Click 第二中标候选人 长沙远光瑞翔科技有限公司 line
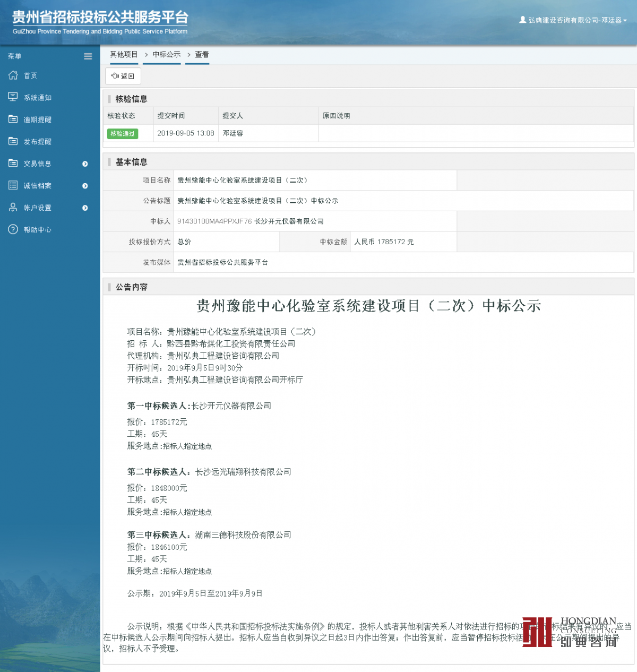This screenshot has height=672, width=637. [209, 472]
